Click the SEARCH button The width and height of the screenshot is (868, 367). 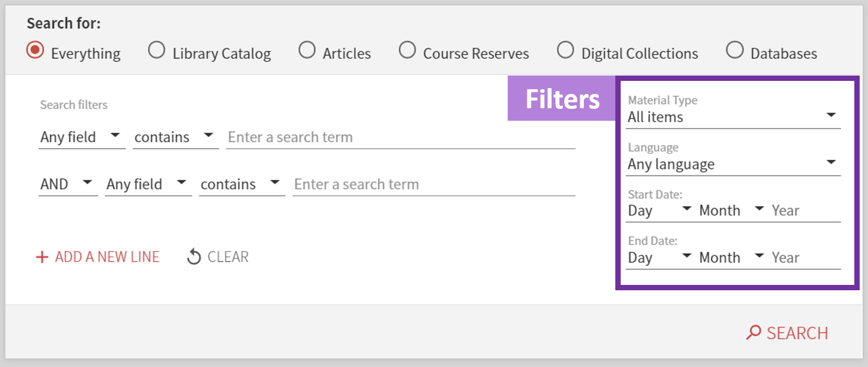tap(787, 333)
